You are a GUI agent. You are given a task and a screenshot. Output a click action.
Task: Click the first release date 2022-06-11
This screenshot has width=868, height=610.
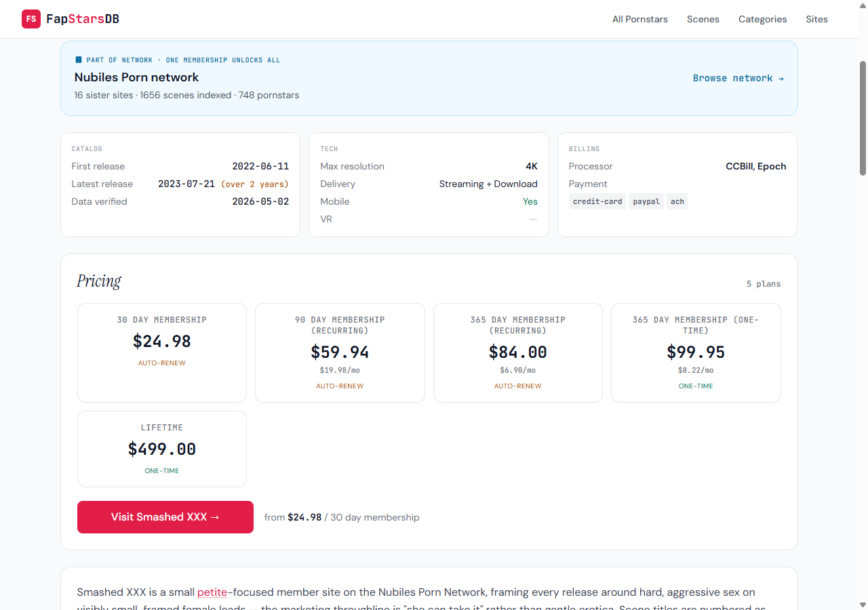[260, 166]
